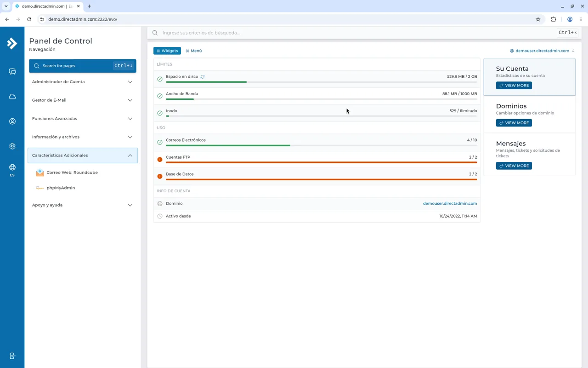Viewport: 588px width, 368px height.
Task: Click the Correos Electrónicos usage bar
Action: (322, 145)
